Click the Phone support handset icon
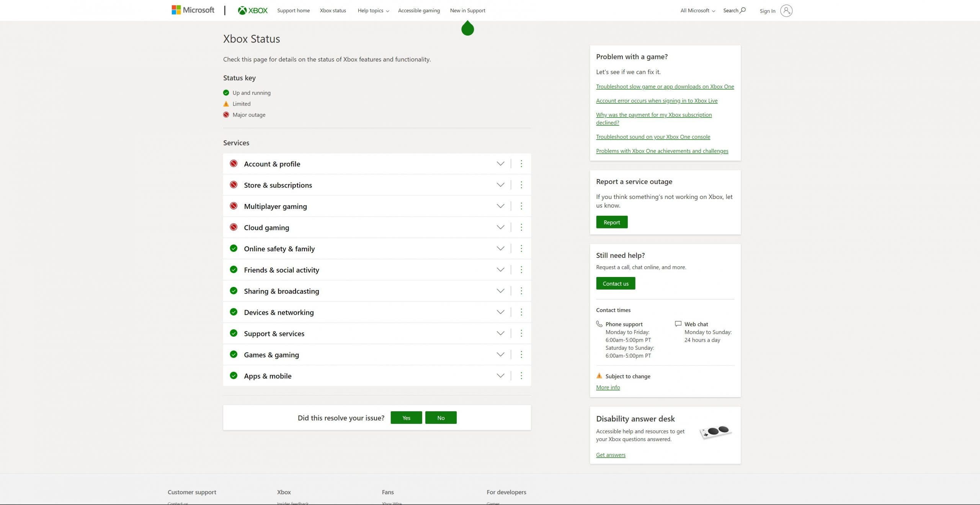 [x=599, y=324]
